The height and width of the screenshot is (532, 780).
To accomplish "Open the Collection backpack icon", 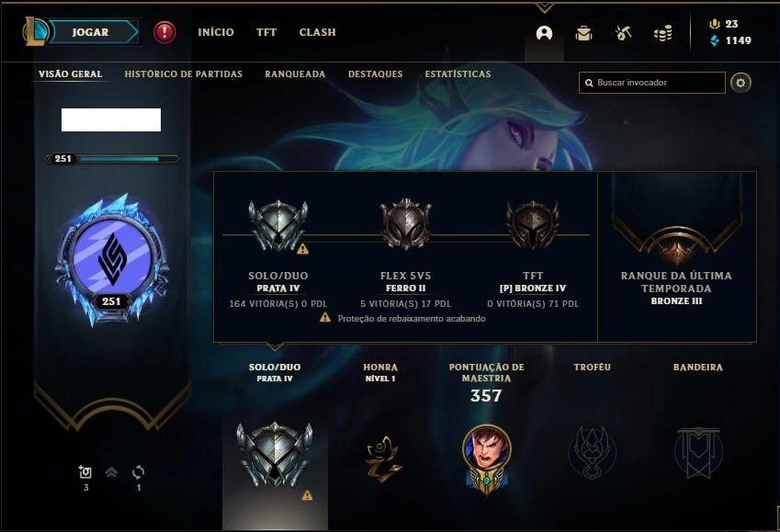I will [x=583, y=33].
